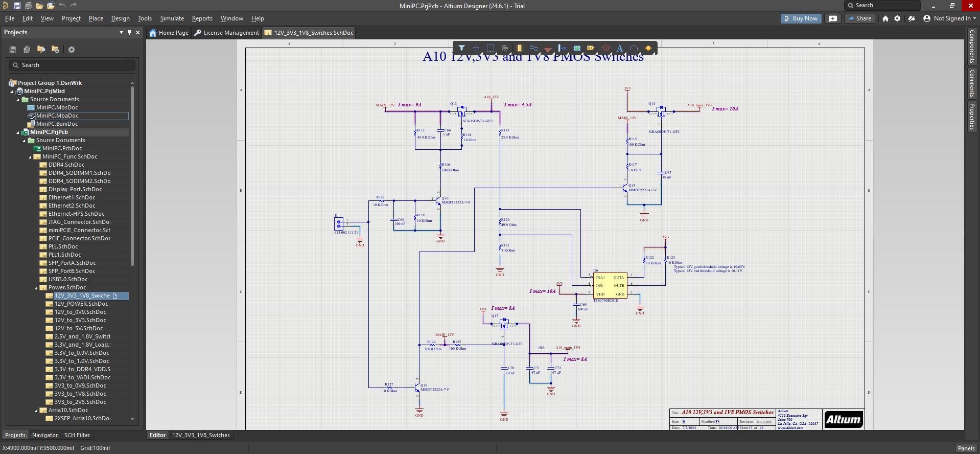Image resolution: width=980 pixels, height=454 pixels.
Task: Select the Place Arc drawing tool
Action: tap(634, 48)
